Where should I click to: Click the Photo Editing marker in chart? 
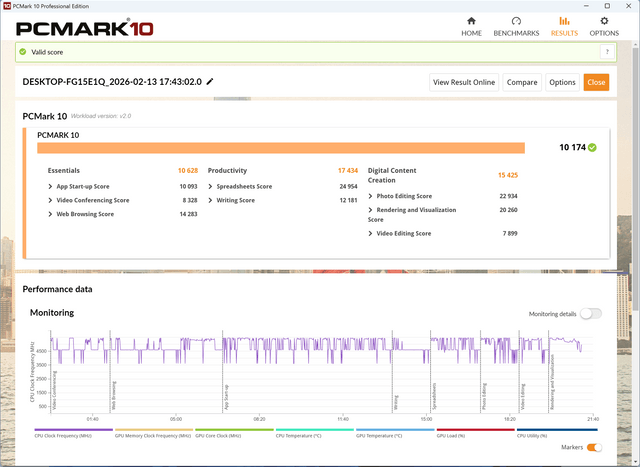click(484, 396)
